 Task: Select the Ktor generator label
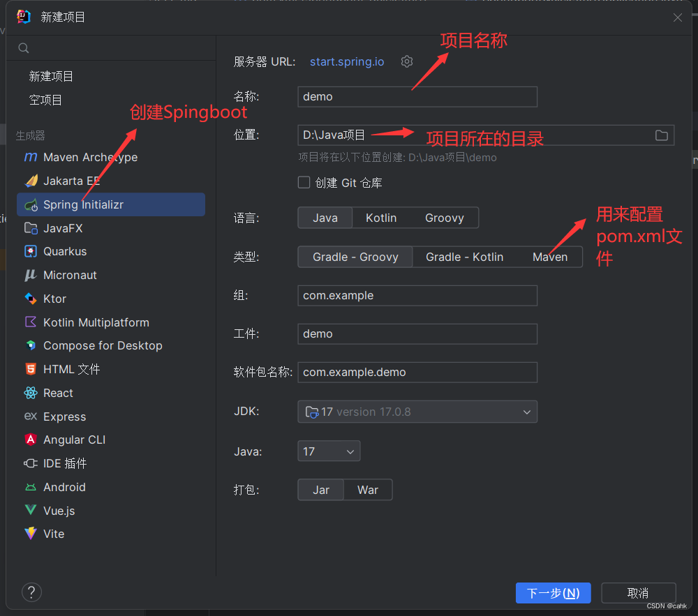coord(54,299)
